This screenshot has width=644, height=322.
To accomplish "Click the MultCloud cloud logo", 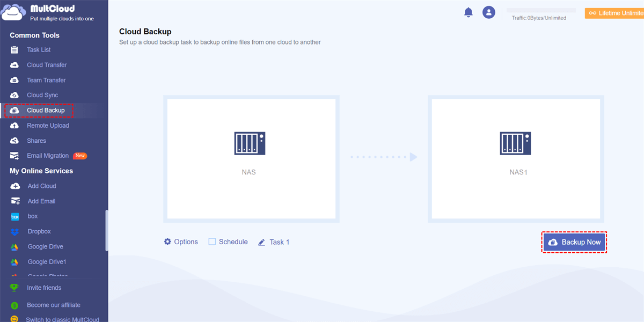I will click(x=13, y=12).
